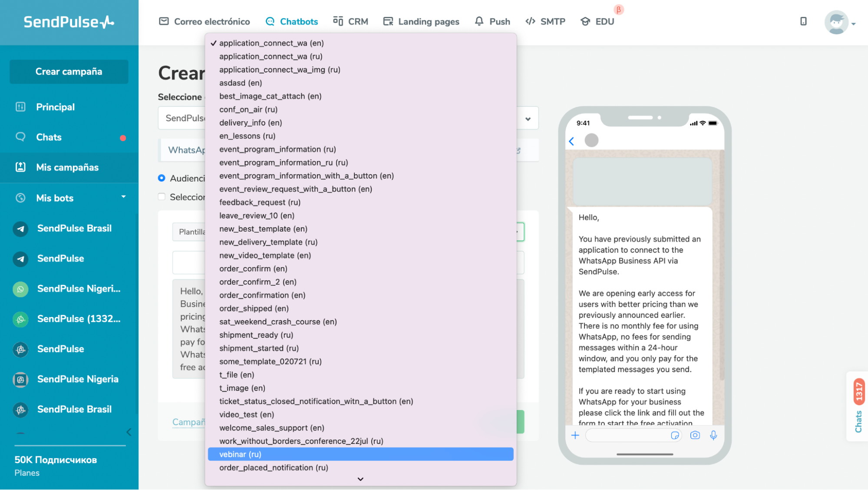868x490 pixels.
Task: Choose order_confirm_2 (en) template
Action: [360, 282]
